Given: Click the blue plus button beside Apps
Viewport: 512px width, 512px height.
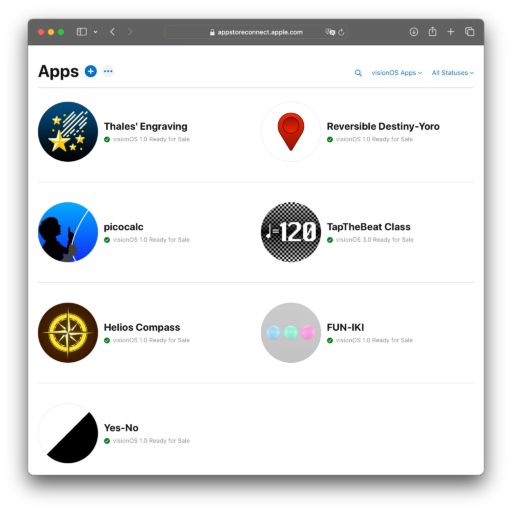Looking at the screenshot, I should [91, 71].
